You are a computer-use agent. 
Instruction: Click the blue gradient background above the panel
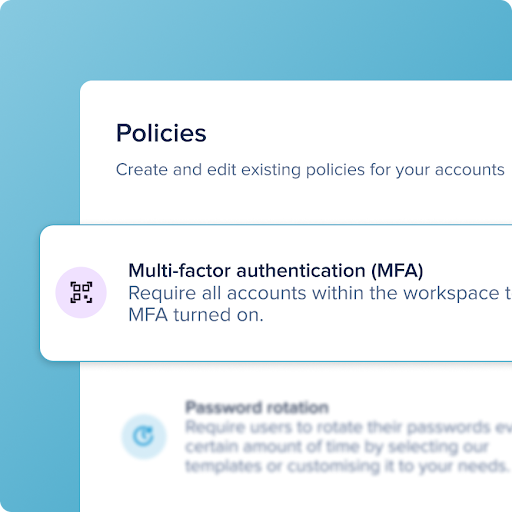(x=256, y=40)
